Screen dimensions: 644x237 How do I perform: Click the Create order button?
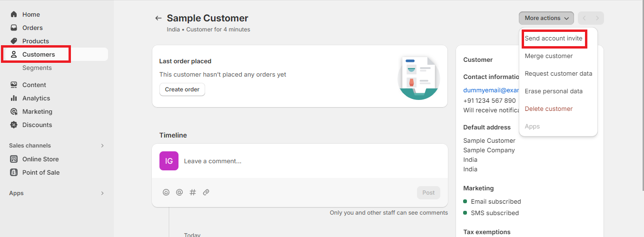(x=182, y=89)
